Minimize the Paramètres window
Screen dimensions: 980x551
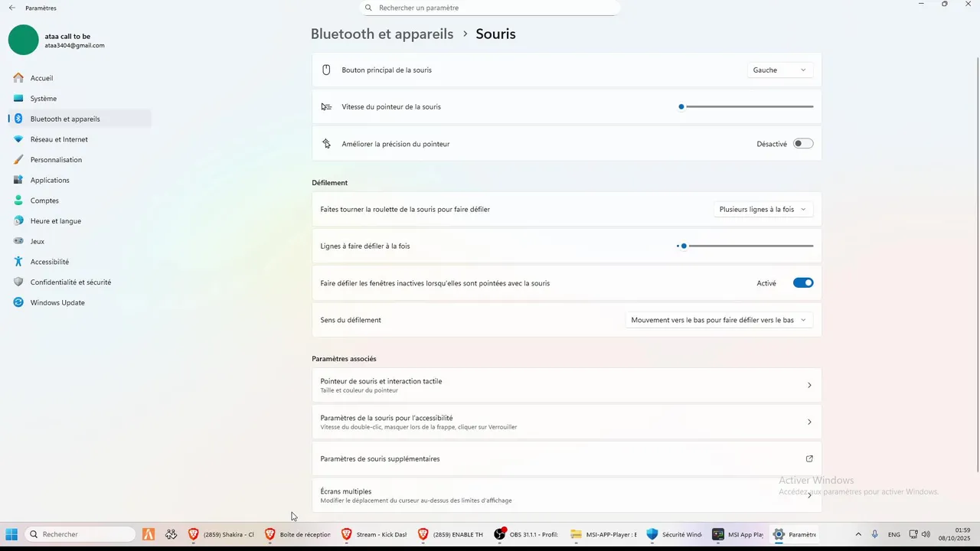(922, 5)
